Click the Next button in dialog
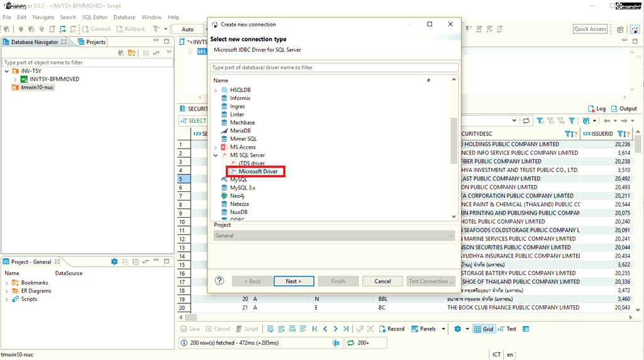Image resolution: width=644 pixels, height=360 pixels. click(294, 281)
